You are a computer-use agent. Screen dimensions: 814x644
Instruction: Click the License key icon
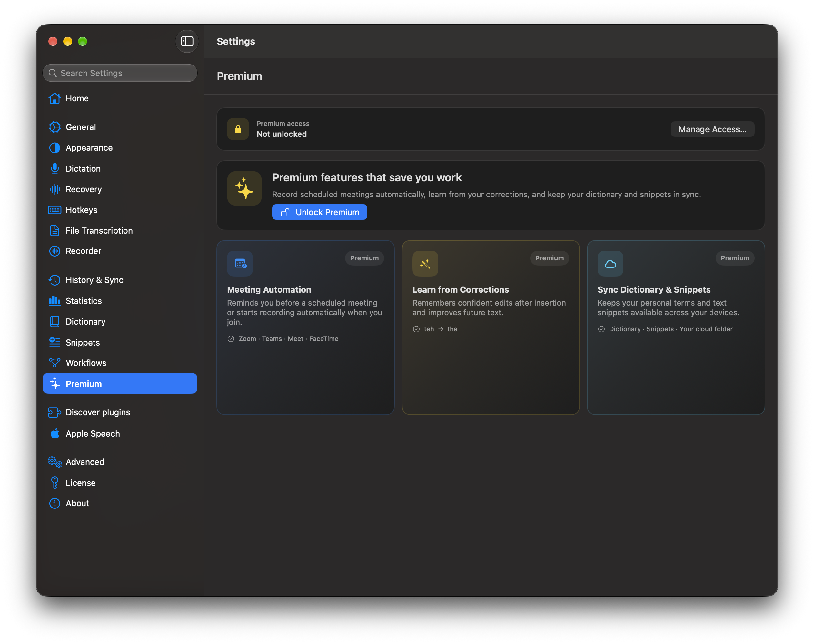[55, 483]
